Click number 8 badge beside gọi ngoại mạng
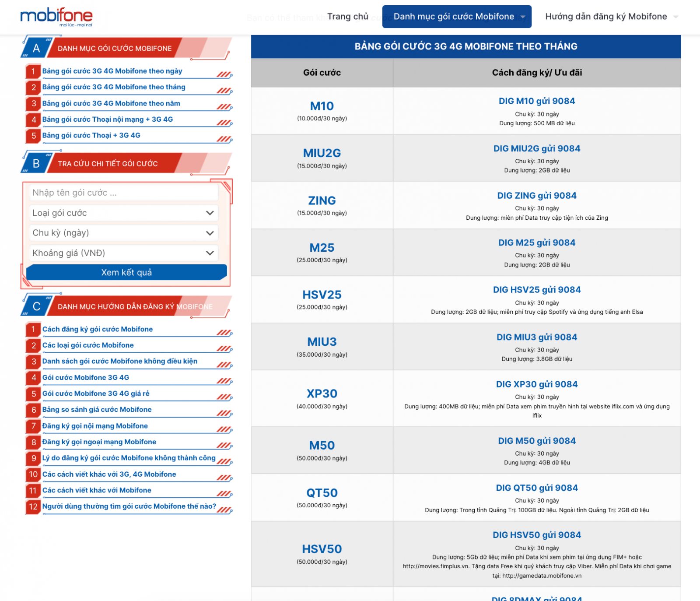Screen dimensions: 700x601 (x=33, y=442)
